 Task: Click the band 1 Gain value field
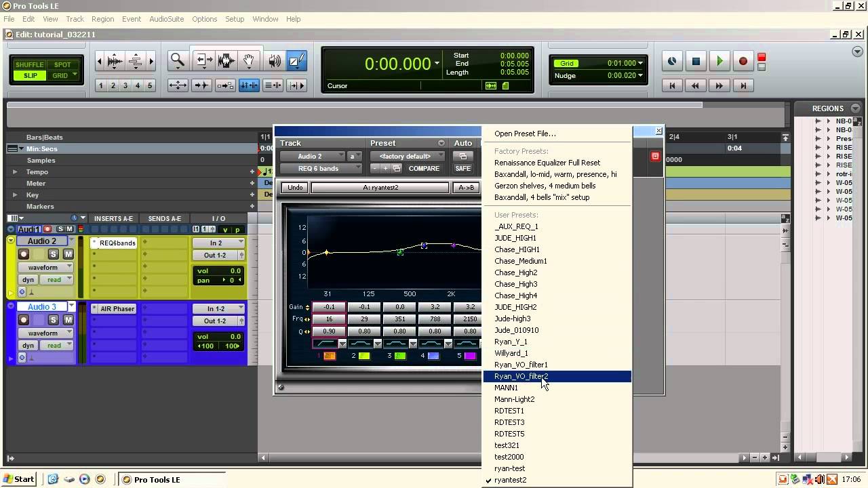[329, 307]
